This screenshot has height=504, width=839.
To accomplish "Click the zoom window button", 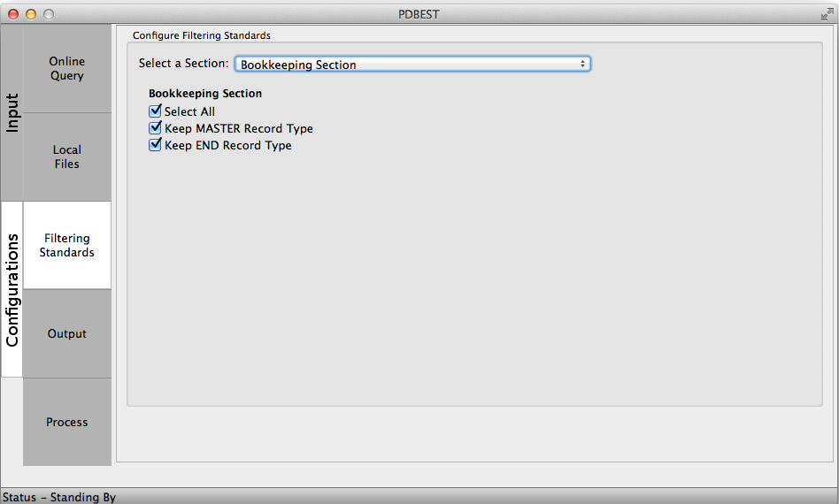I will 49,14.
